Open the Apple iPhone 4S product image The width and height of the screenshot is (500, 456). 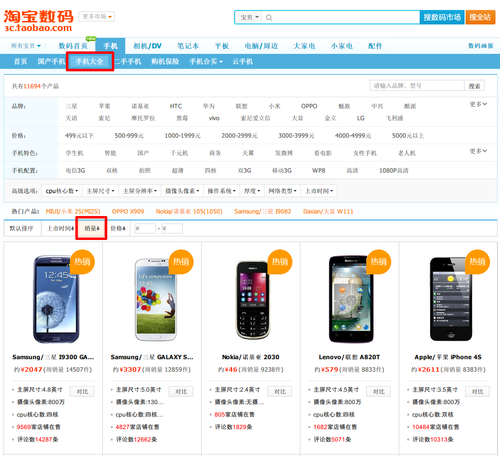[451, 299]
